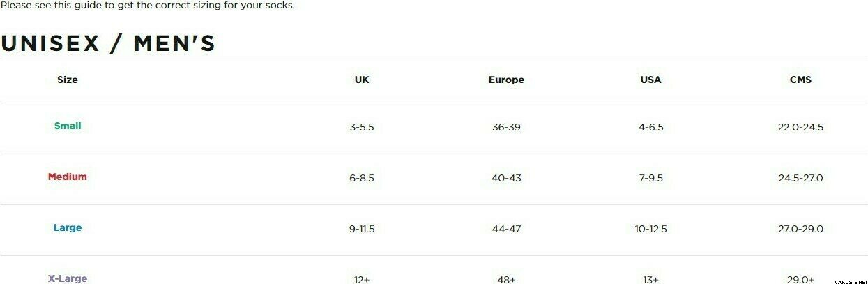Click the Europe column header
Image resolution: width=868 pixels, height=284 pixels.
pos(506,80)
